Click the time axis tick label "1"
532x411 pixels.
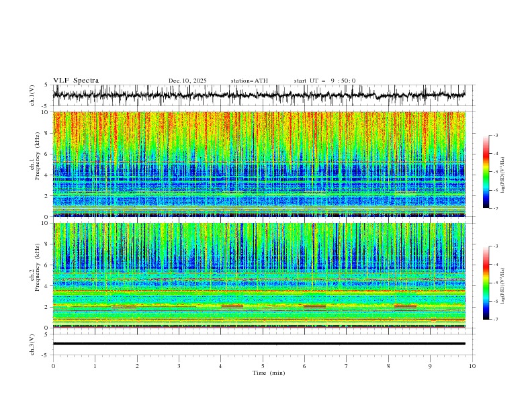tap(95, 366)
